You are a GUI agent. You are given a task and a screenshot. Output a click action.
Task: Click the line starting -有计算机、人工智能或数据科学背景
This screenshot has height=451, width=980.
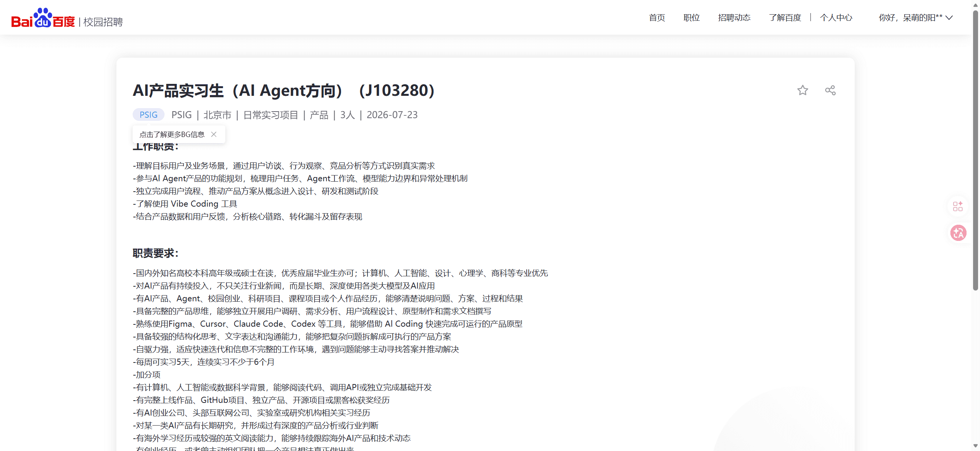(x=282, y=388)
